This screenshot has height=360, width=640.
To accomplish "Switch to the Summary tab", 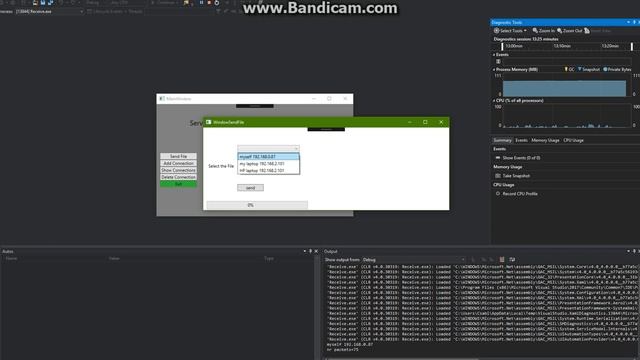I will (x=502, y=140).
